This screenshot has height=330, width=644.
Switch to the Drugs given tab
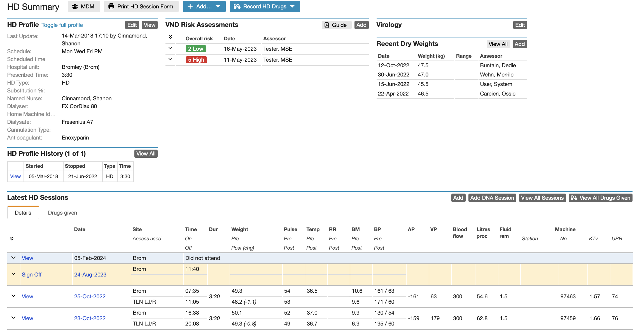tap(62, 212)
